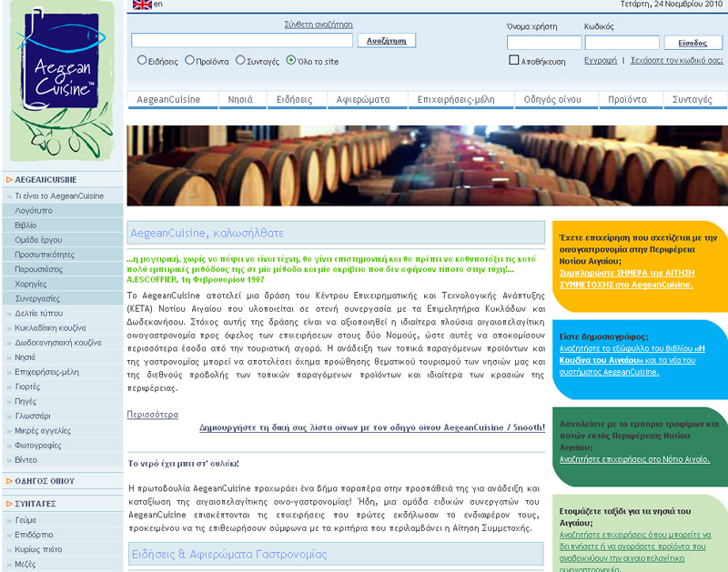728x572 pixels.
Task: Click the wine barrels banner image
Action: click(427, 166)
